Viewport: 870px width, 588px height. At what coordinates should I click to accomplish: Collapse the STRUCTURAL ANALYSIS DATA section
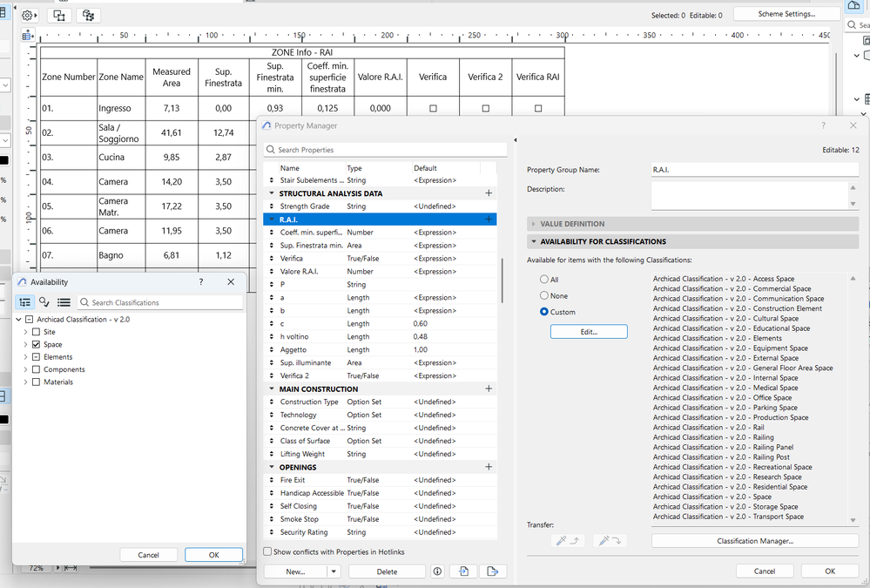point(273,193)
